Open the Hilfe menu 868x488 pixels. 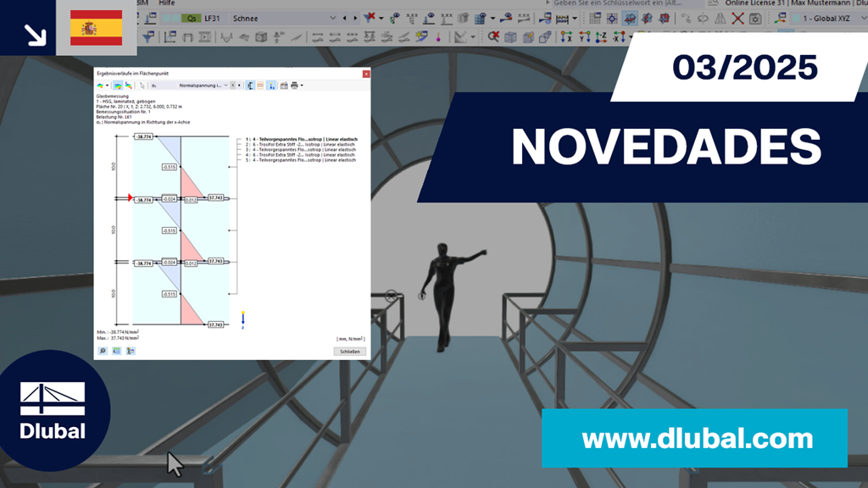pos(167,3)
